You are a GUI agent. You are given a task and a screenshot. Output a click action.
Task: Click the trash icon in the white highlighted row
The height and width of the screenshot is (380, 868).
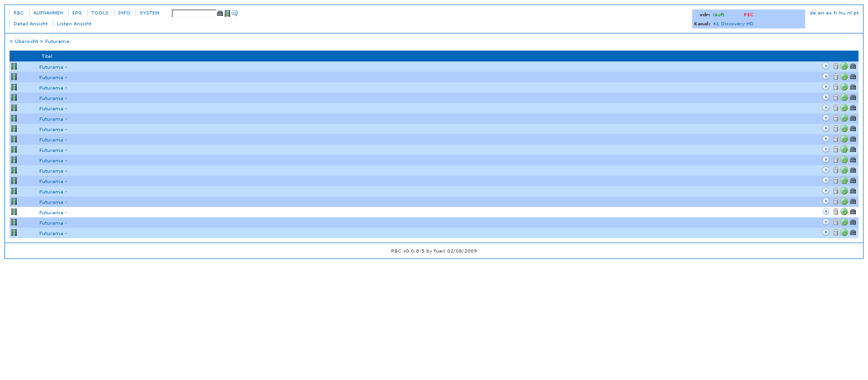[x=836, y=212]
